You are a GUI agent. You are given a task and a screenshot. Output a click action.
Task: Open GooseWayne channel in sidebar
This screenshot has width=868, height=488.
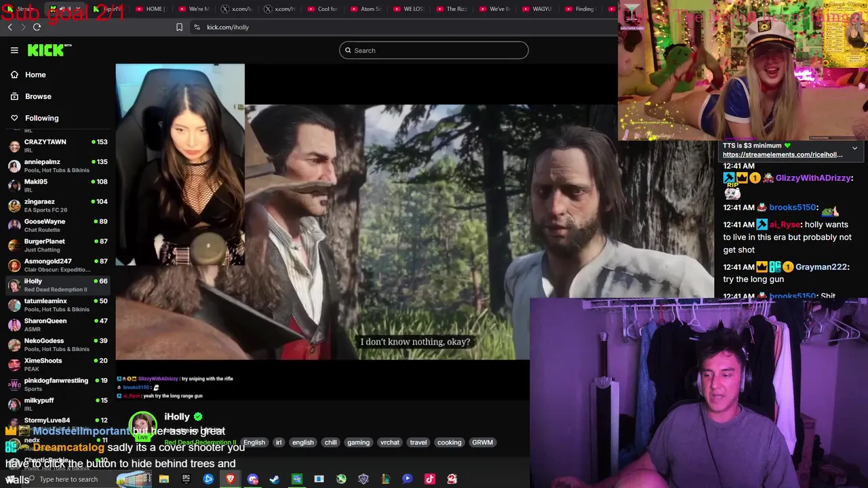click(57, 225)
